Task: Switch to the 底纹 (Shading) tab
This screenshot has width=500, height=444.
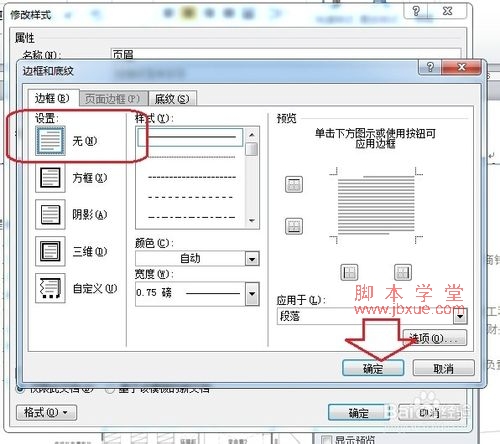Action: (x=172, y=99)
